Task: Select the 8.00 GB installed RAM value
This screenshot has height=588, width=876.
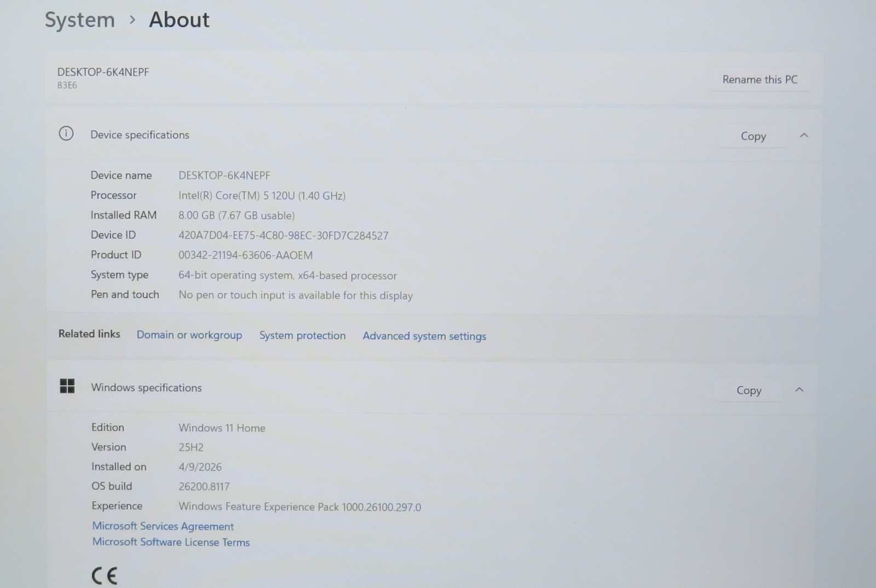Action: point(237,216)
